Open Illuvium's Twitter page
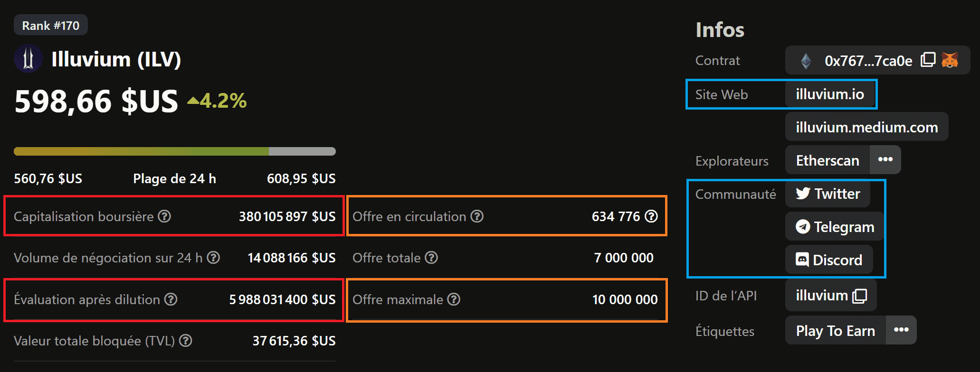Viewport: 980px width, 372px height. (x=828, y=194)
